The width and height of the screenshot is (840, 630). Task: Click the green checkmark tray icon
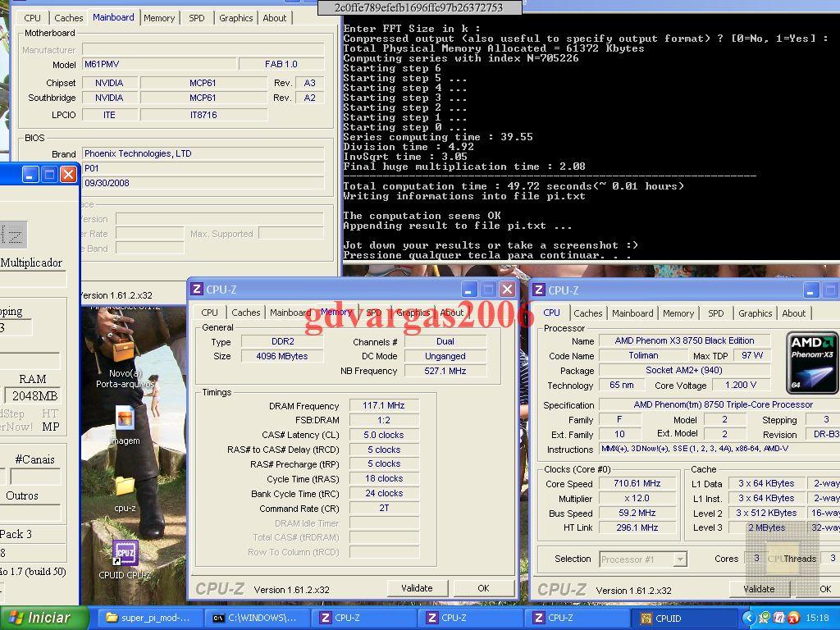[765, 619]
